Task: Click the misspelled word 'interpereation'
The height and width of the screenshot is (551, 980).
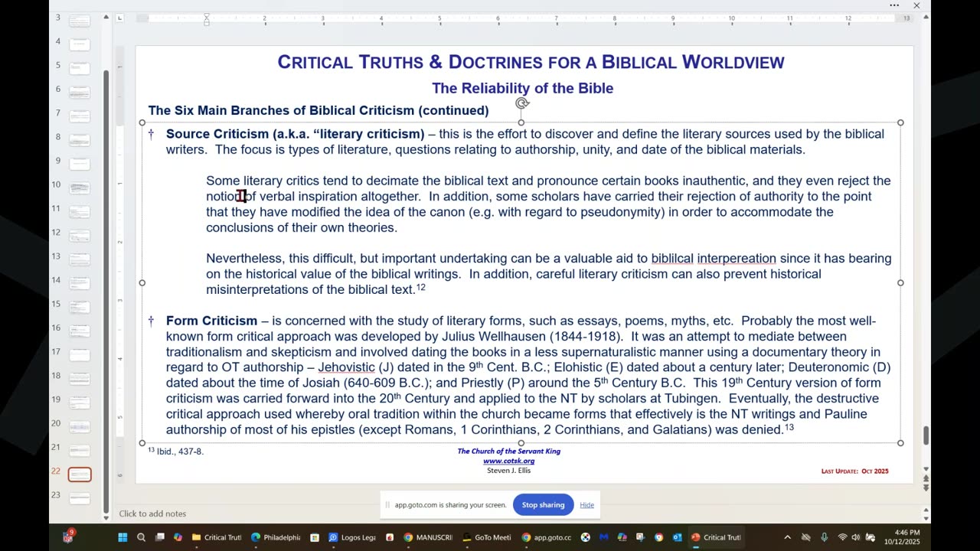Action: [737, 259]
